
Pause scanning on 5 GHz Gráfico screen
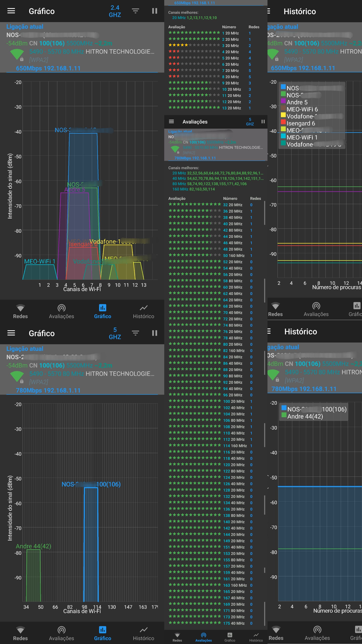(155, 333)
